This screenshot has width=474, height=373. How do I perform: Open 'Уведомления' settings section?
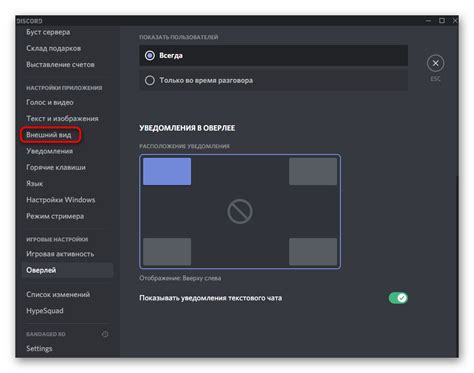click(49, 151)
